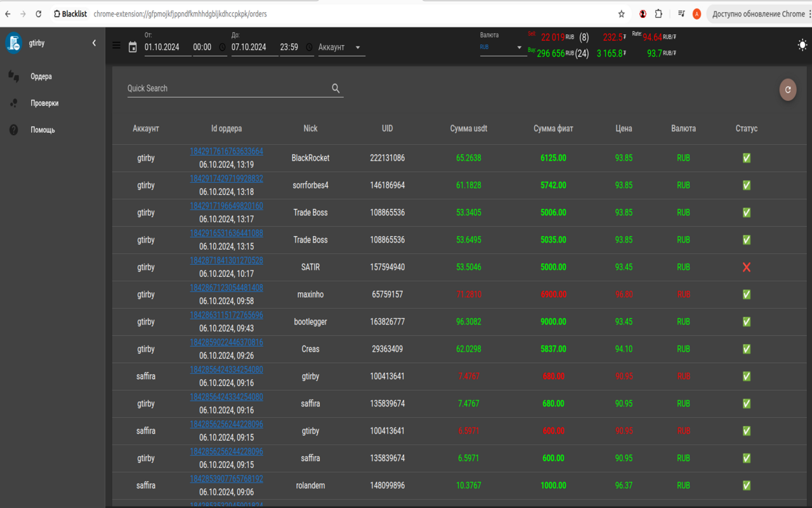Click the Quick Search magnifier icon

pos(336,88)
